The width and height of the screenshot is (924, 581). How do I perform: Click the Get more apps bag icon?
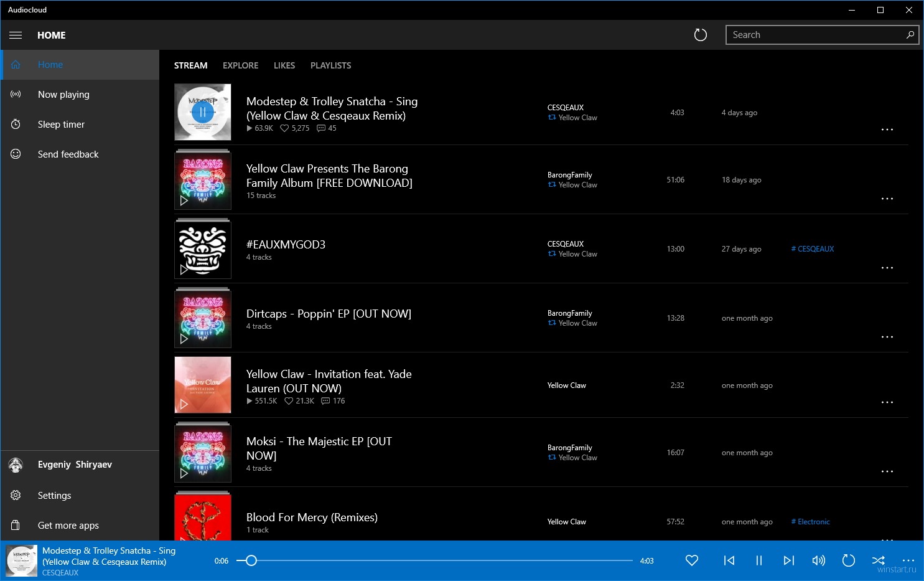coord(16,525)
